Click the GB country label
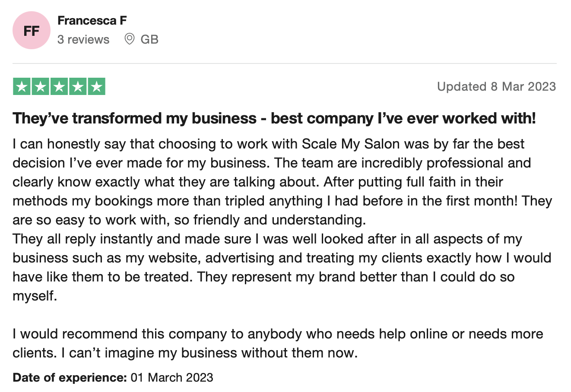The image size is (571, 392). (x=149, y=39)
